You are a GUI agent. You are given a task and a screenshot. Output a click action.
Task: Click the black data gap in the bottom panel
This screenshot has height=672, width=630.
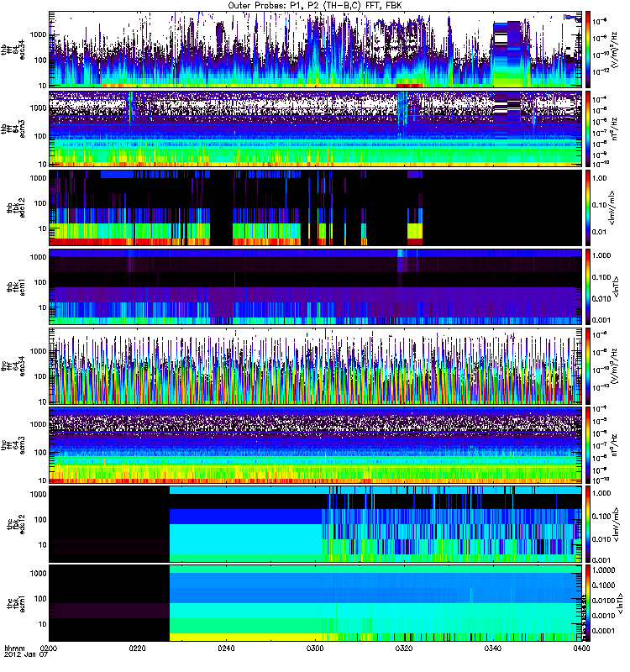point(109,602)
